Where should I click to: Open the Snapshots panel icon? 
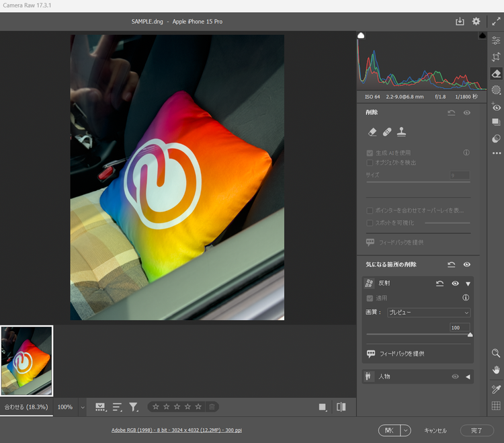[x=496, y=122]
